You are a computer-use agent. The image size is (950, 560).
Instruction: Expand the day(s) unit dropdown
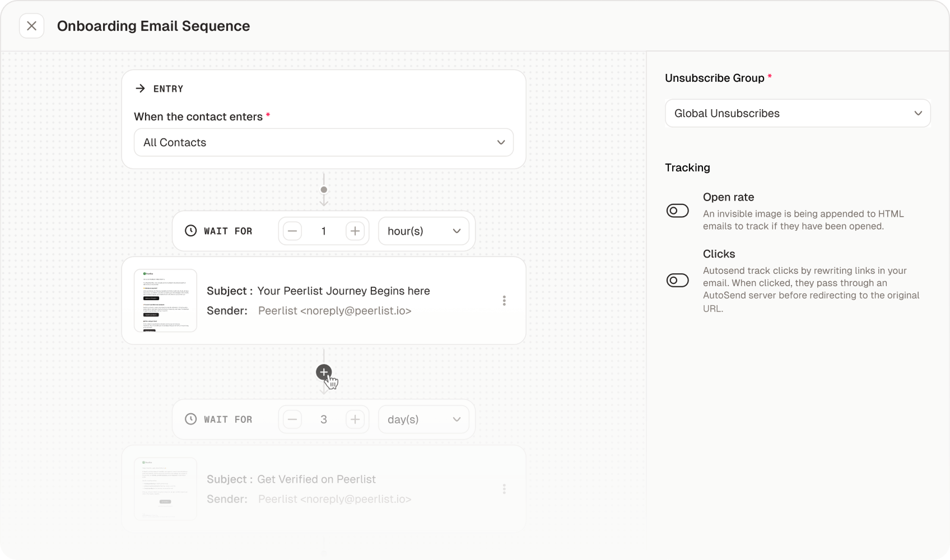click(423, 419)
